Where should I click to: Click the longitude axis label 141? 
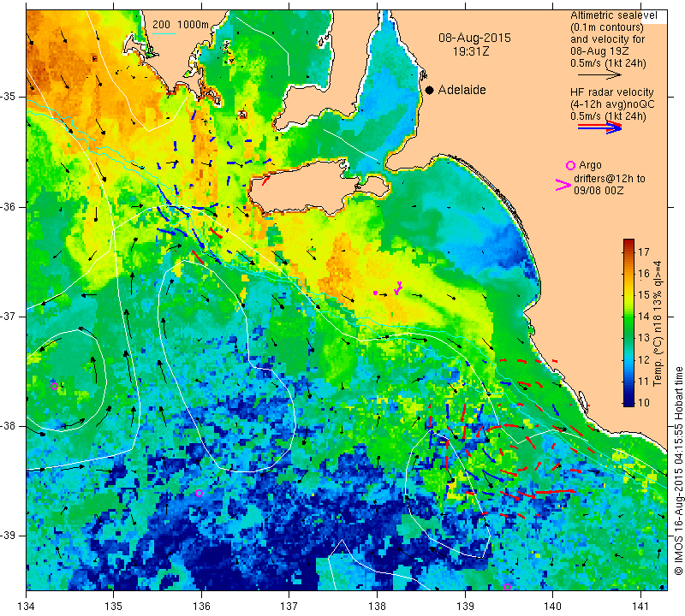(640, 606)
